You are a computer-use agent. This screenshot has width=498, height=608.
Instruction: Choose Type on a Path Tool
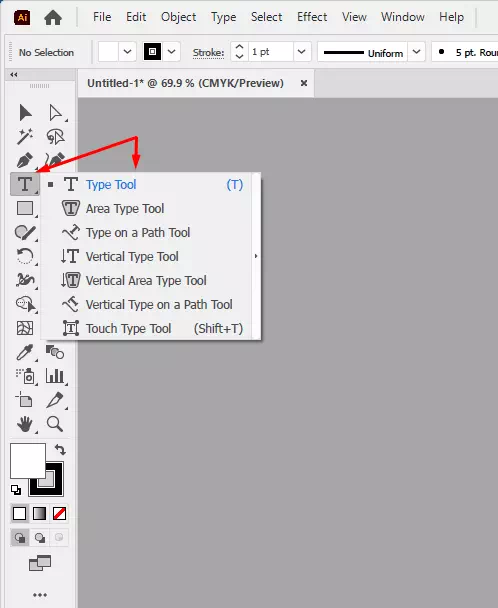point(147,233)
